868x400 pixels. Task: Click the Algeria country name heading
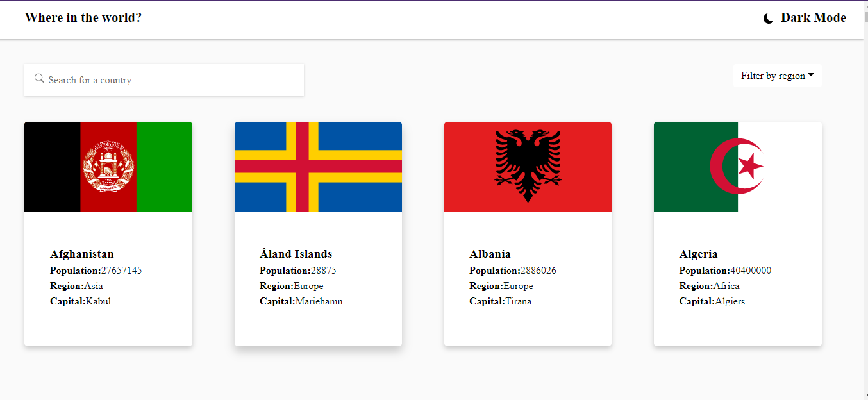coord(698,253)
